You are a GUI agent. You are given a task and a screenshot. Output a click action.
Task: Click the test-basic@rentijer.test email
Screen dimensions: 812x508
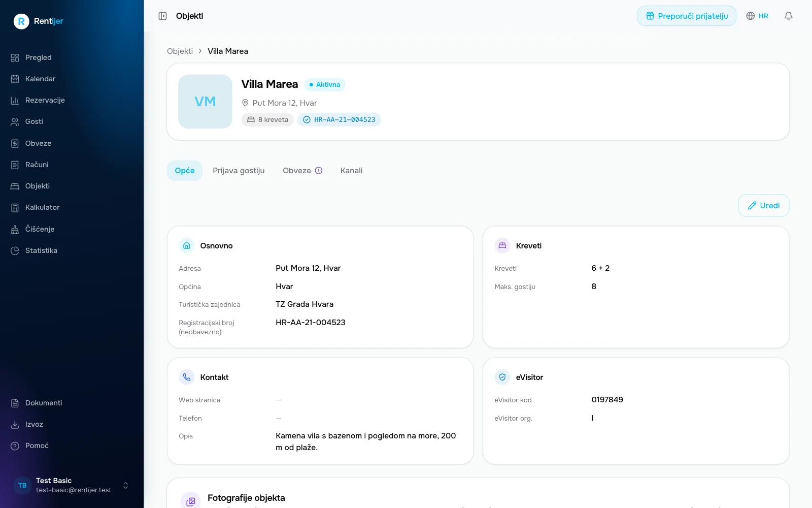(74, 490)
